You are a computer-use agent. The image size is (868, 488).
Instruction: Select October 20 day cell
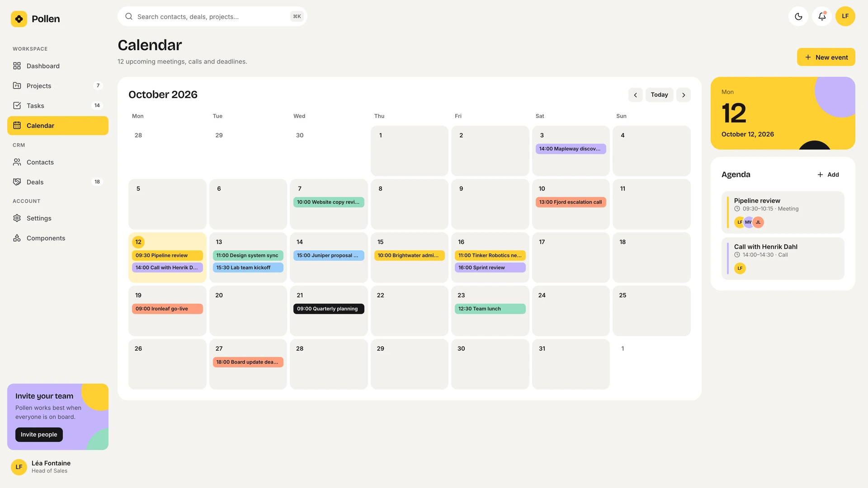point(248,311)
